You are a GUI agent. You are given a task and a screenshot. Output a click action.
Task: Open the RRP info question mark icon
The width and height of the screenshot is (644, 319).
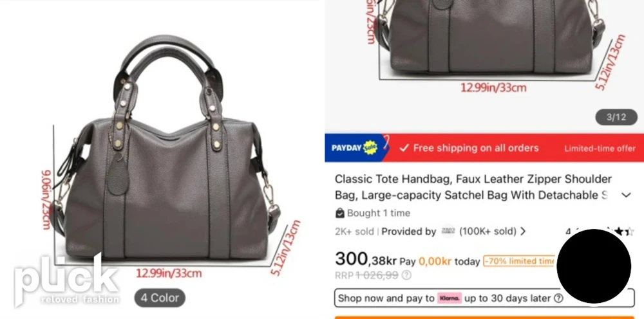(x=406, y=275)
